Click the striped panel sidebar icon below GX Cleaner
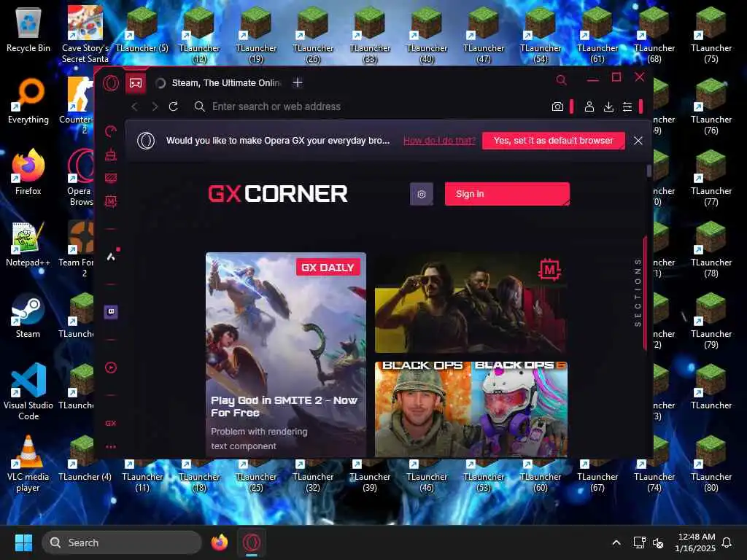 (111, 178)
